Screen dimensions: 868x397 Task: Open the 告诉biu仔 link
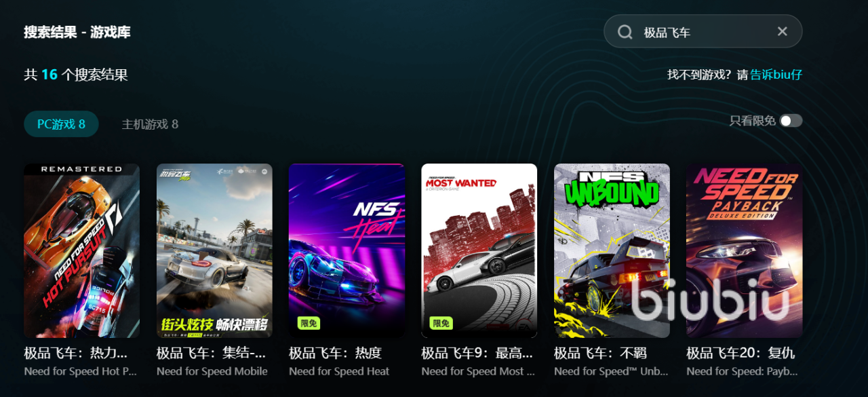[x=776, y=75]
